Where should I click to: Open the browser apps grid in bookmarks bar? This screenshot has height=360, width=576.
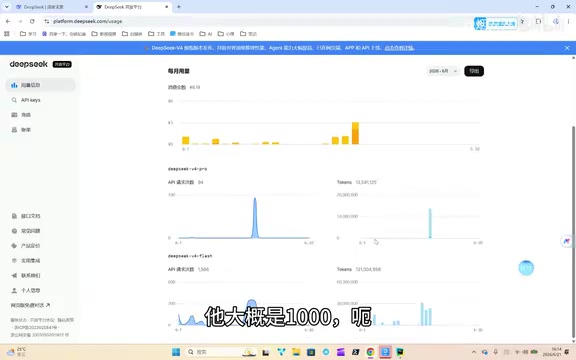tap(7, 34)
